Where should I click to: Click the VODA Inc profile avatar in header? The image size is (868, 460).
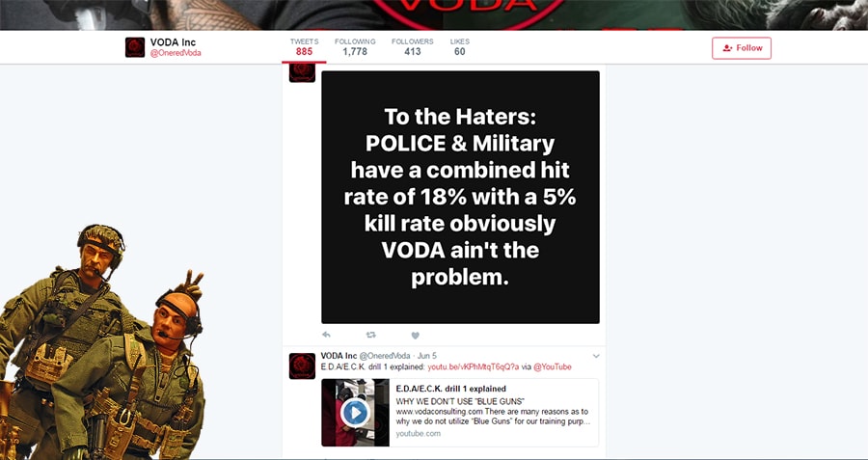pos(135,47)
